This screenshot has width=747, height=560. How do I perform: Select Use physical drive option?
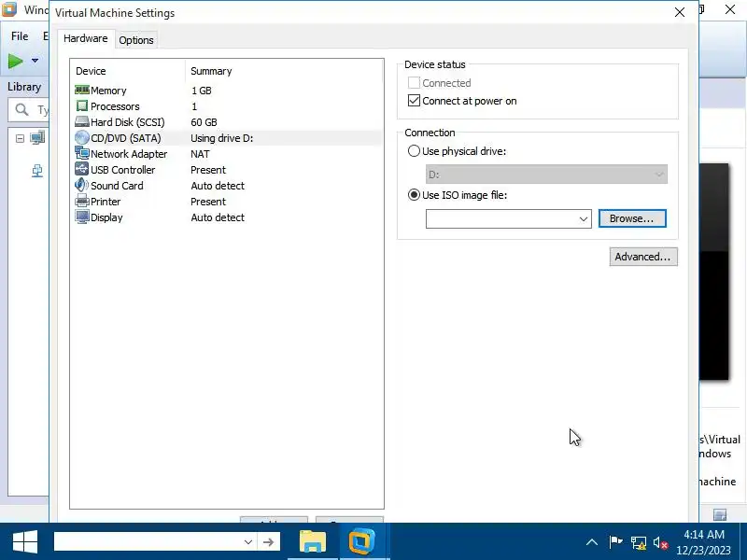click(414, 151)
